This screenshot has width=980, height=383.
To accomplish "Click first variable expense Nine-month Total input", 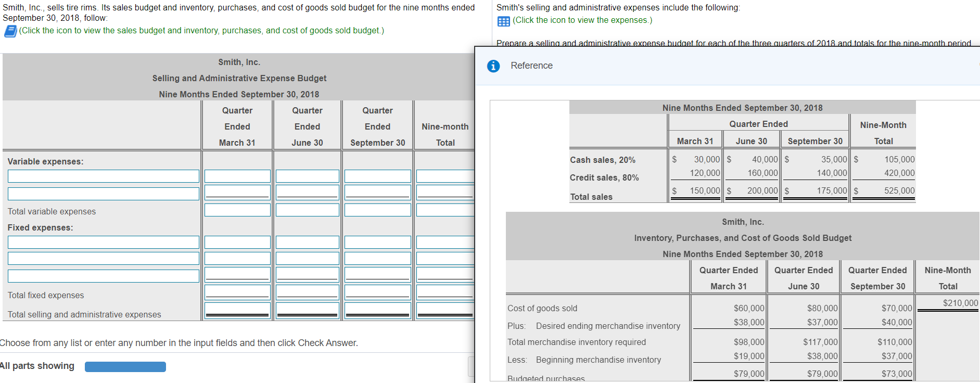I will [446, 176].
